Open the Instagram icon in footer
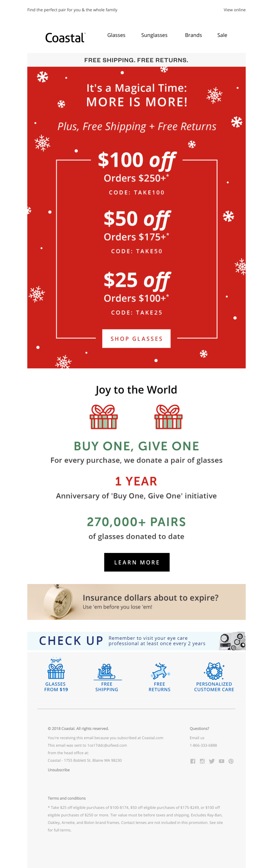This screenshot has height=868, width=273. click(202, 761)
